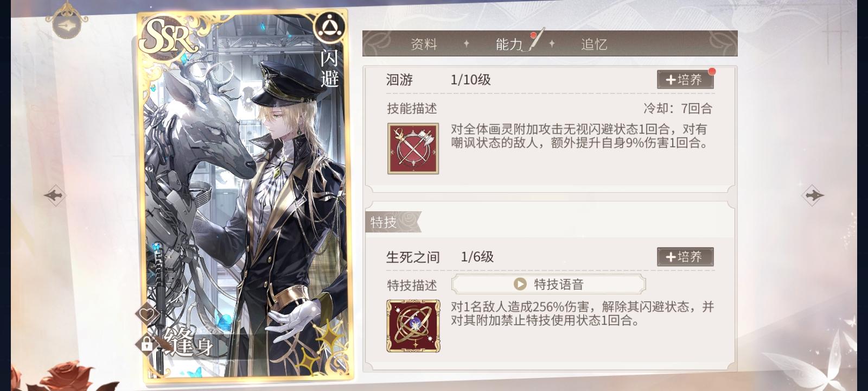Tap the heart favorite icon on the card
The height and width of the screenshot is (391, 868).
(x=147, y=314)
